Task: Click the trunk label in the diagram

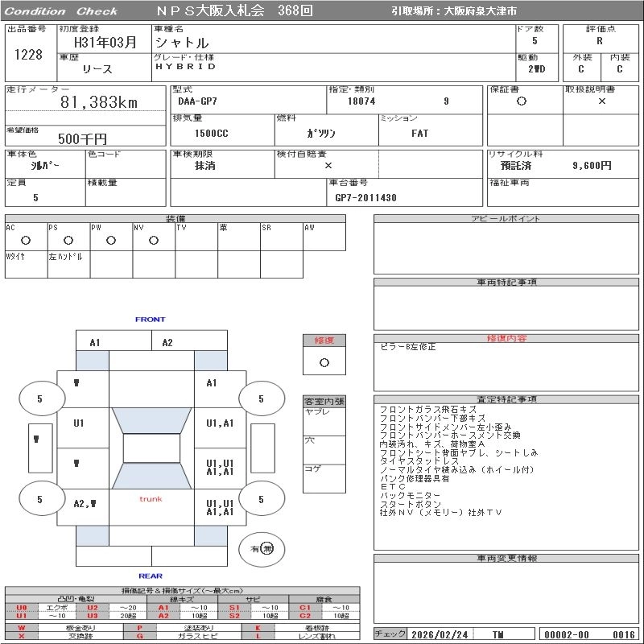Action: click(x=151, y=499)
